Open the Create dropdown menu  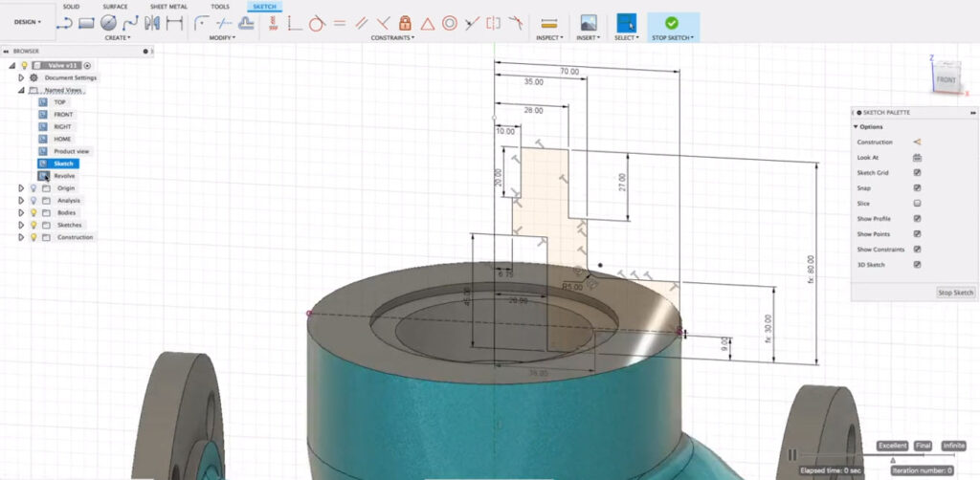(x=118, y=37)
